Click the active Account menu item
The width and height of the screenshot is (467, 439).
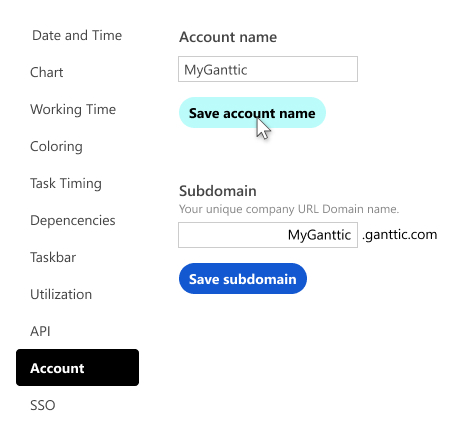pos(77,368)
